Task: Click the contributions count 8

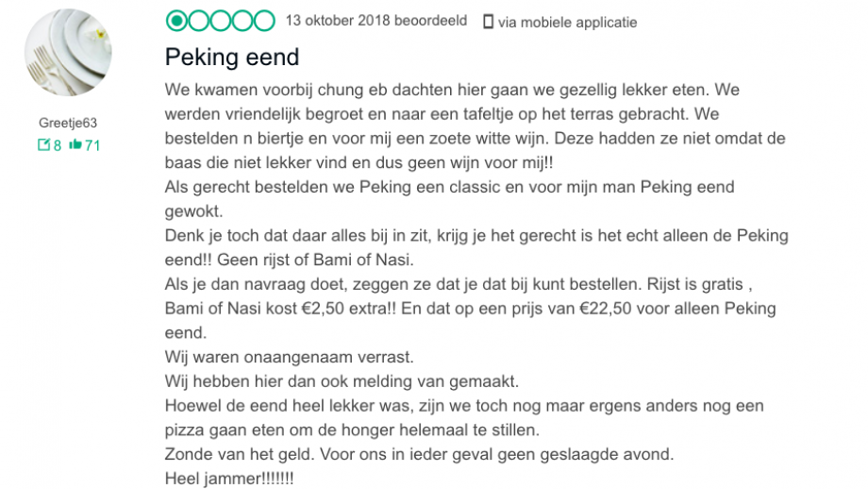Action: pos(57,145)
